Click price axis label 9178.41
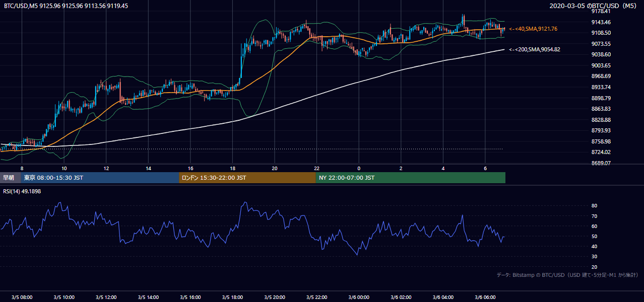Screen dimensions: 644x302 click(x=601, y=11)
